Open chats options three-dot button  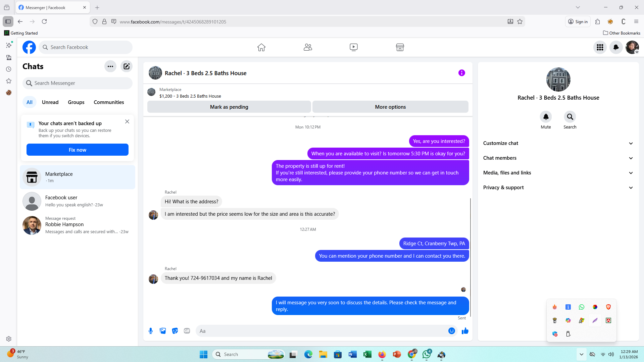[110, 66]
